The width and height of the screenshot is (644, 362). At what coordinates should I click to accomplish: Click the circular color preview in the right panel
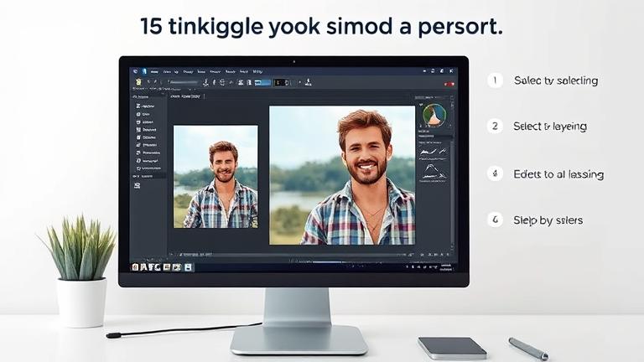(434, 115)
